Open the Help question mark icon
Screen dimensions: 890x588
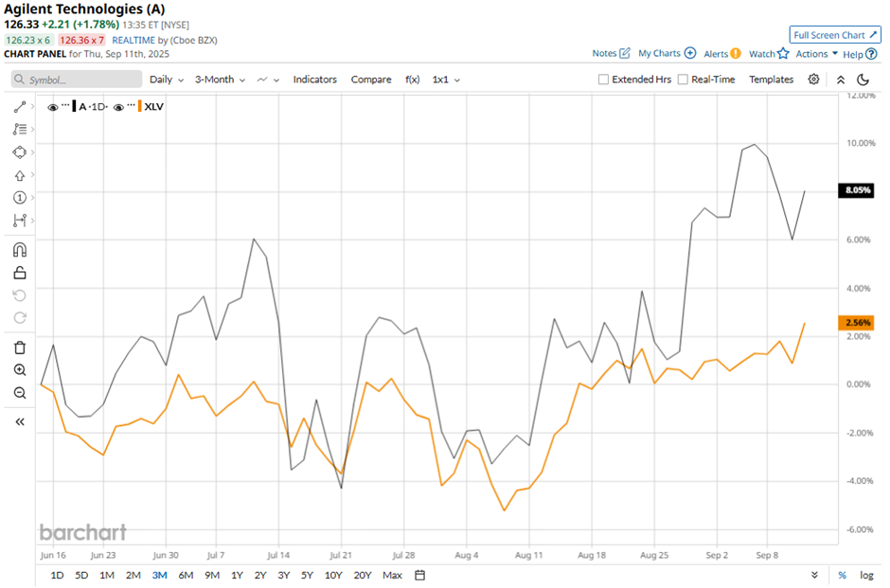click(871, 54)
